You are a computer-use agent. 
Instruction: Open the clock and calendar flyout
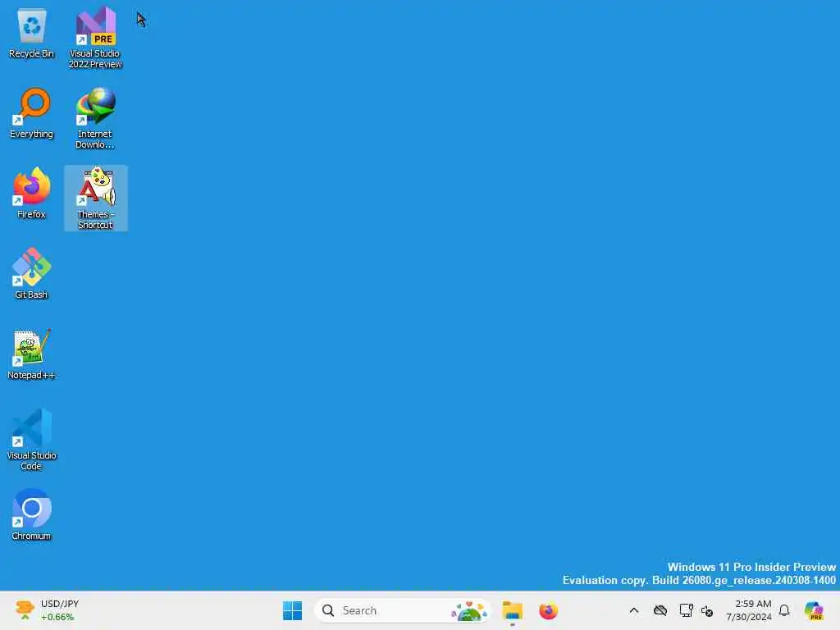[749, 610]
